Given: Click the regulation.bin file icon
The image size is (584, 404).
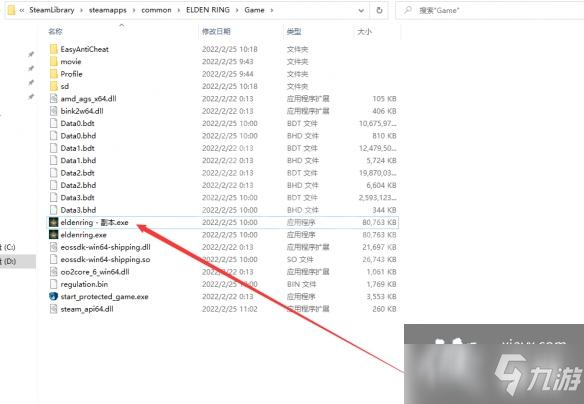Looking at the screenshot, I should coord(54,284).
